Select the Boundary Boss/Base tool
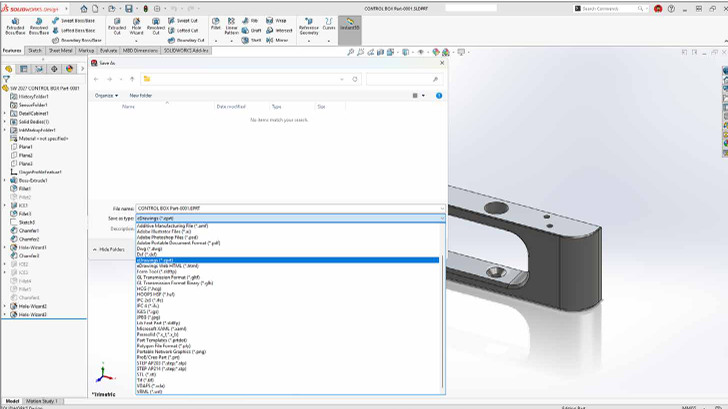Viewport: 728px width, 409px height. (x=77, y=40)
